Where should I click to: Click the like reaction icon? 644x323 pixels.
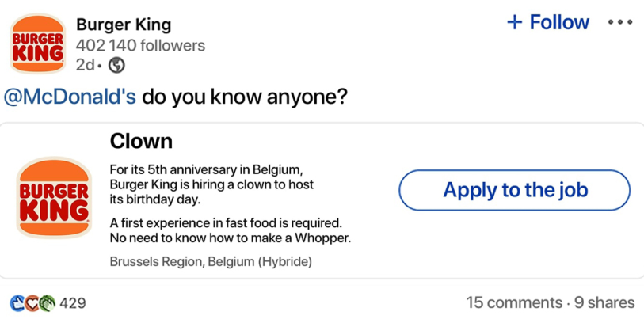click(x=17, y=303)
